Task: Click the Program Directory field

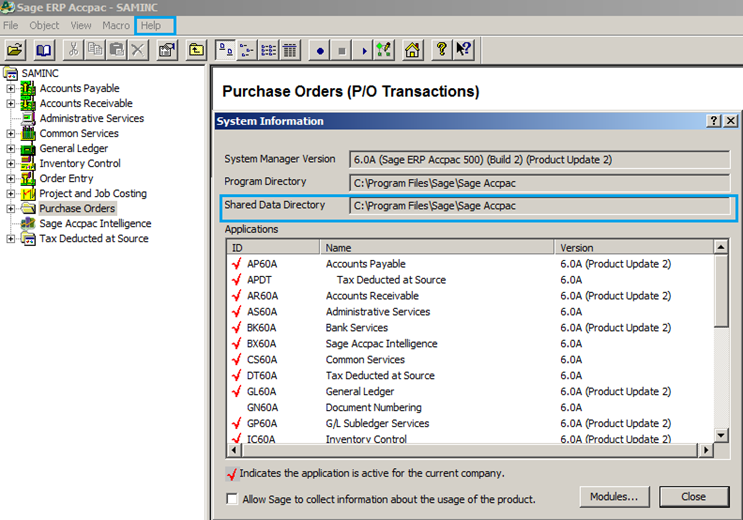Action: (x=539, y=183)
